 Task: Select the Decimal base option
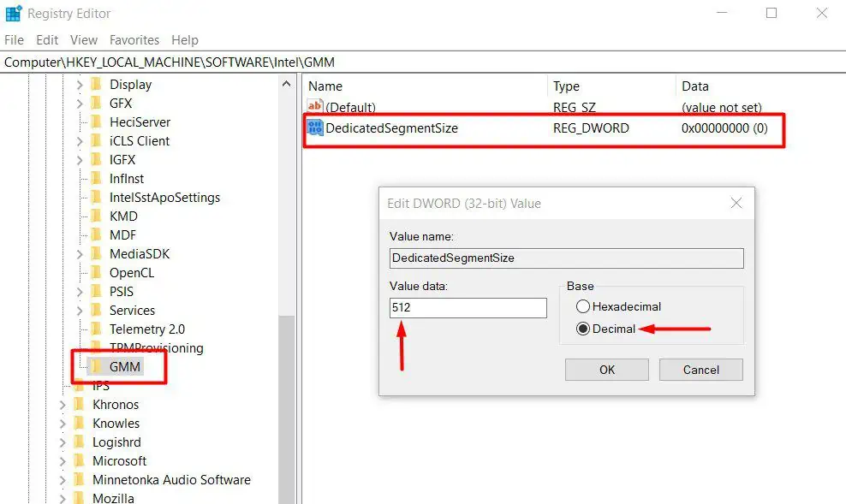tap(606, 329)
